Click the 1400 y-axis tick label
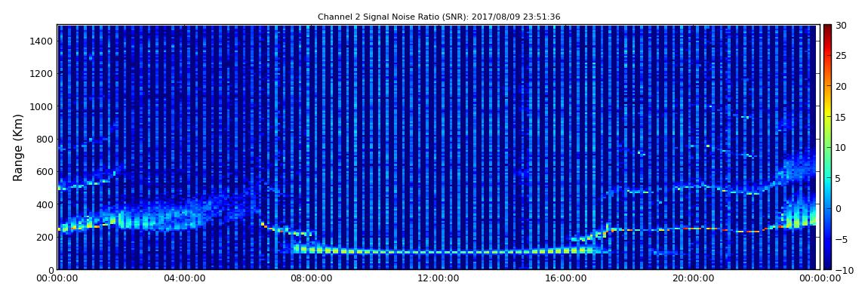 (41, 41)
